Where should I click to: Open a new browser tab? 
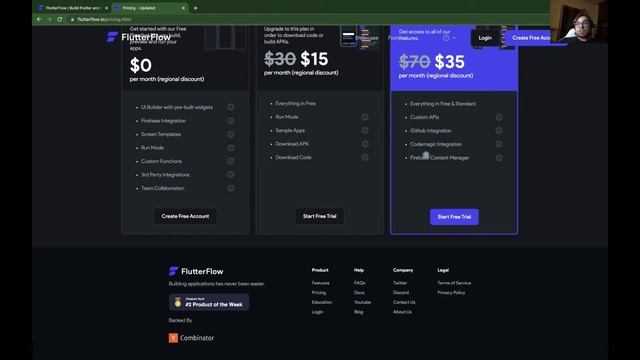(196, 8)
